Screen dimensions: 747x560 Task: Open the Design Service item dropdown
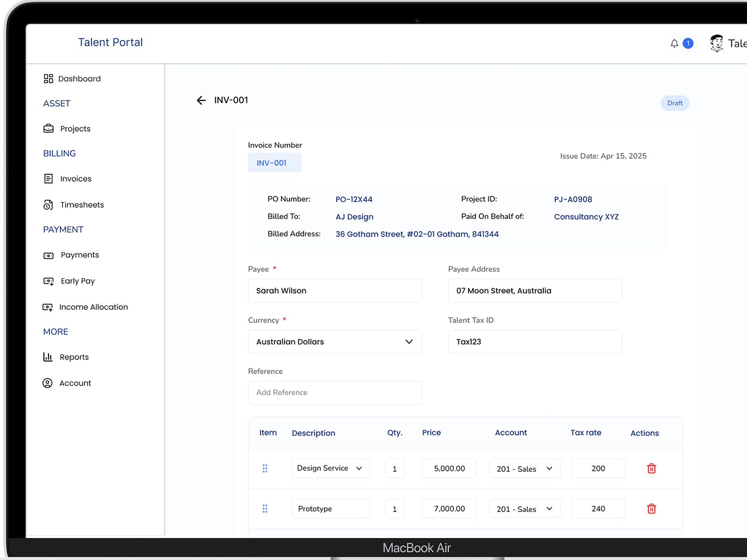point(330,468)
